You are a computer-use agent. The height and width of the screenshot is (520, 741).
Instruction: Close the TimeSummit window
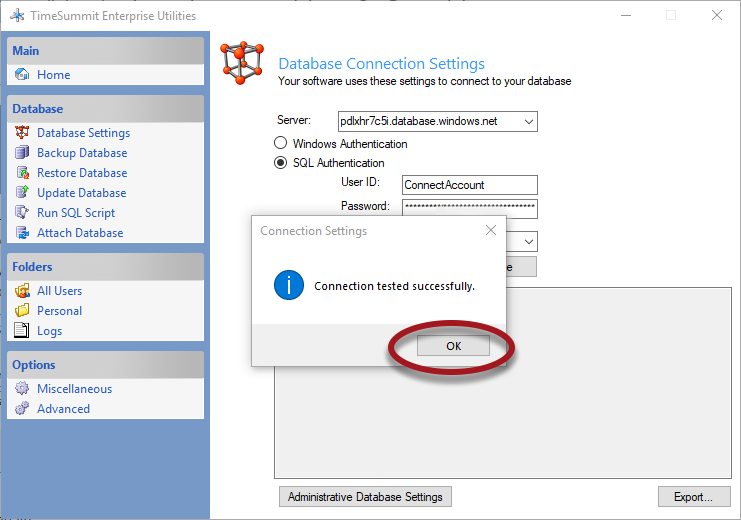click(x=717, y=16)
